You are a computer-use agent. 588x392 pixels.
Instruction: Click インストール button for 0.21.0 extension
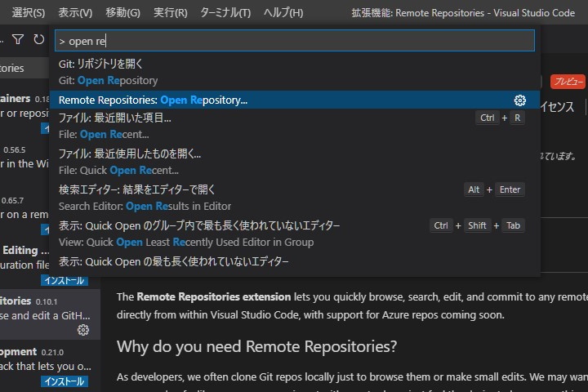tap(65, 381)
